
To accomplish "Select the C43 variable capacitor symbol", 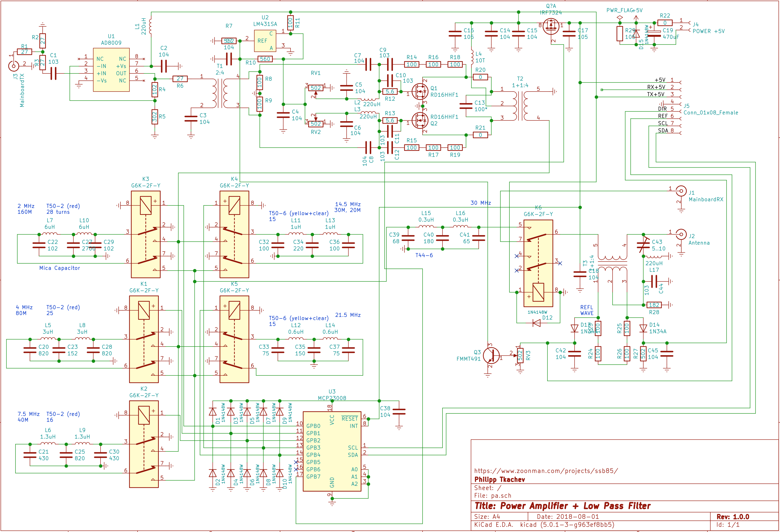I will (643, 245).
